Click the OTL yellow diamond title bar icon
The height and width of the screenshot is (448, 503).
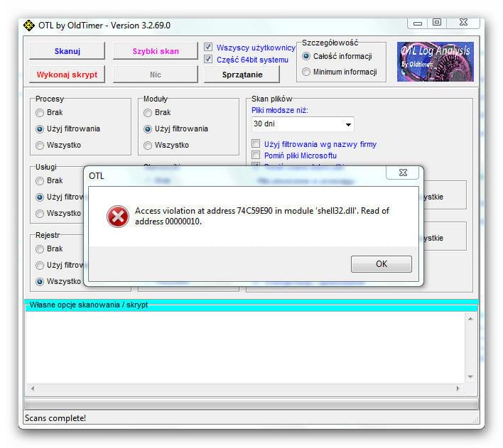(x=29, y=26)
